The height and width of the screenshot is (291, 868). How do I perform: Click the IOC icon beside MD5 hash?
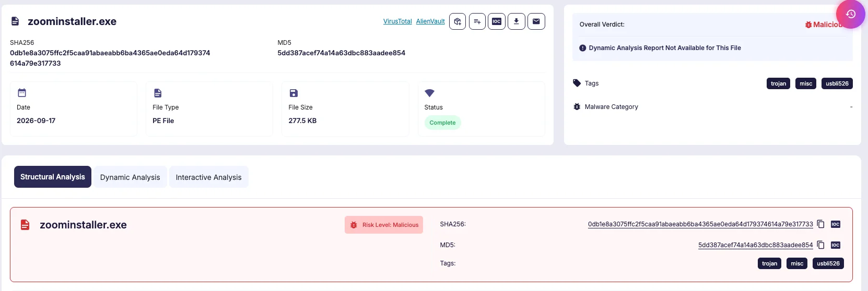pyautogui.click(x=836, y=245)
